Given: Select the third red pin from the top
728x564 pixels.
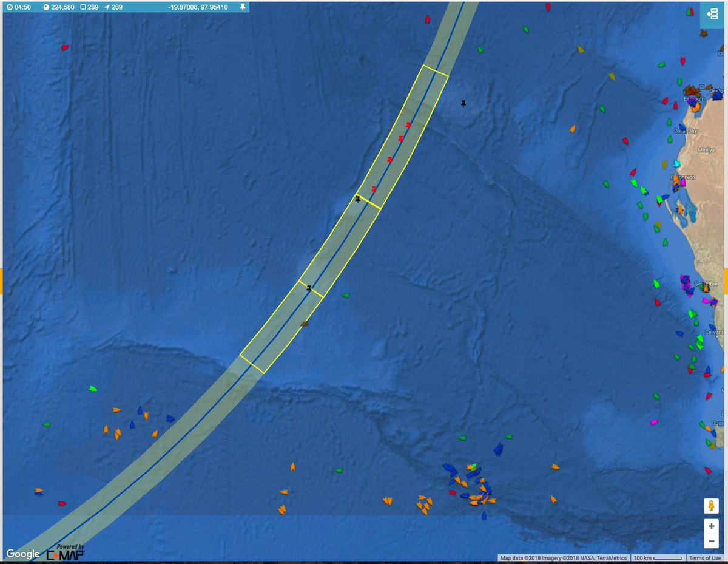Looking at the screenshot, I should click(389, 160).
